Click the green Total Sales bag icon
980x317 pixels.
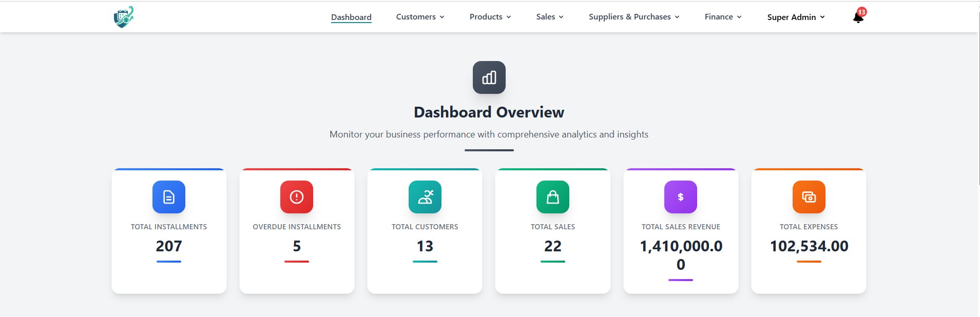[x=552, y=197]
